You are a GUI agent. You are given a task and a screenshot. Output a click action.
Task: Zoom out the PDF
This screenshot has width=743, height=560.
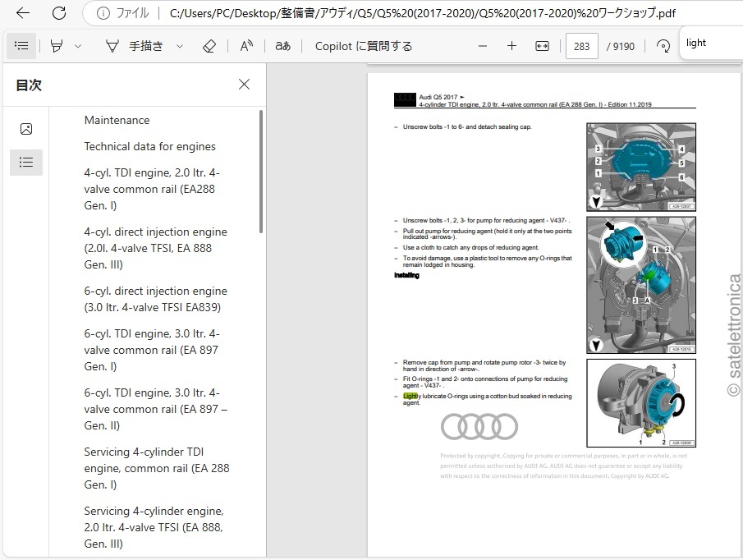(x=483, y=46)
